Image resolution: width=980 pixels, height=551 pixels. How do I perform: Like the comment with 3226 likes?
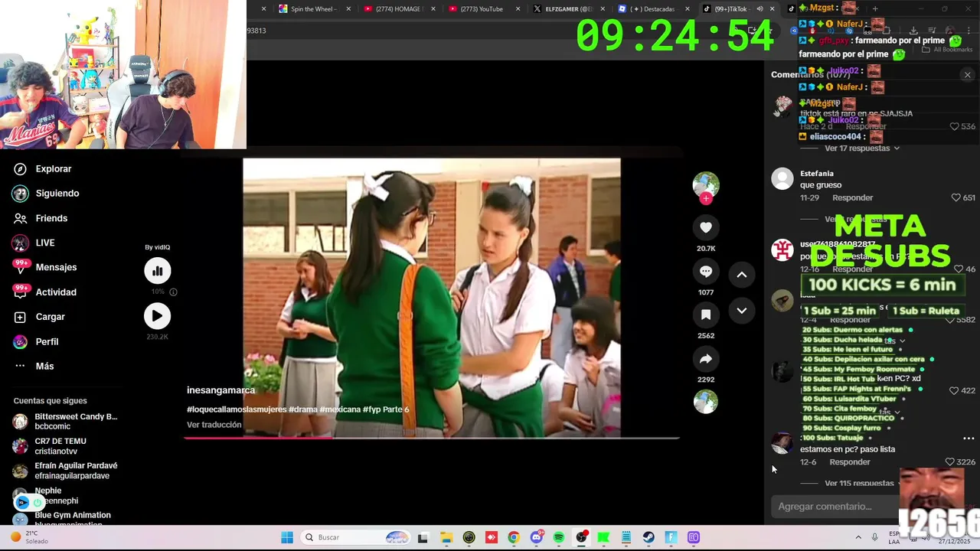(960, 462)
